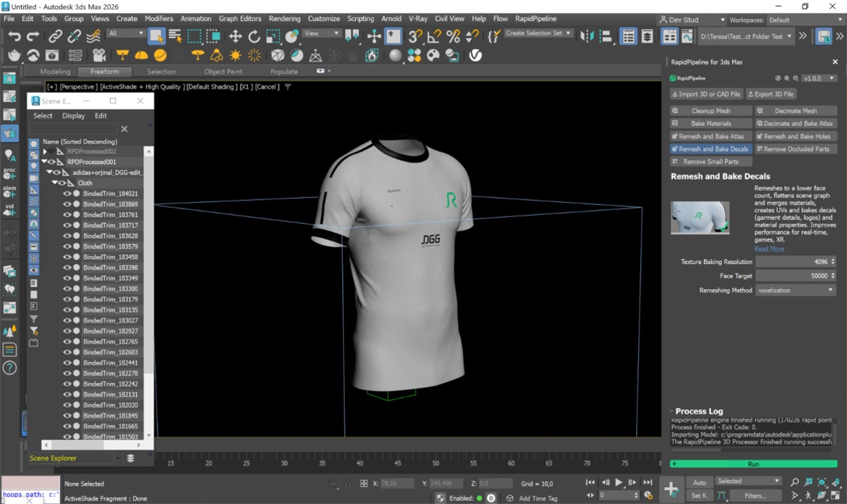Screen dimensions: 847x504
Task: Open the View reference coordinate dropdown
Action: [322, 34]
